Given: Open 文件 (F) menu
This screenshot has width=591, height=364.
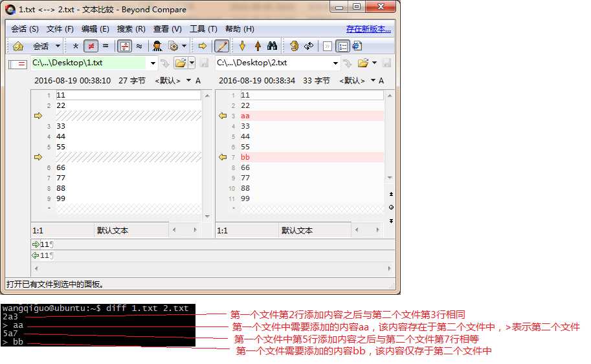Looking at the screenshot, I should click(60, 29).
